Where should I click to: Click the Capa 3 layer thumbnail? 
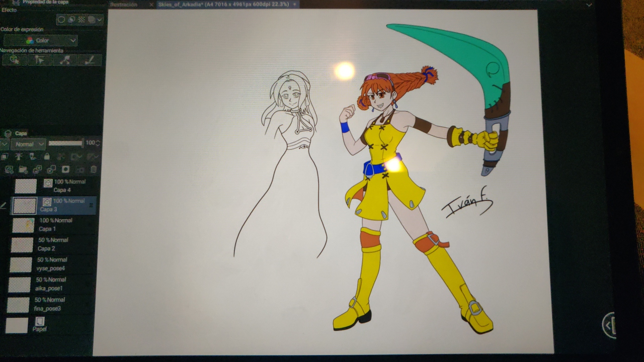[x=25, y=206]
